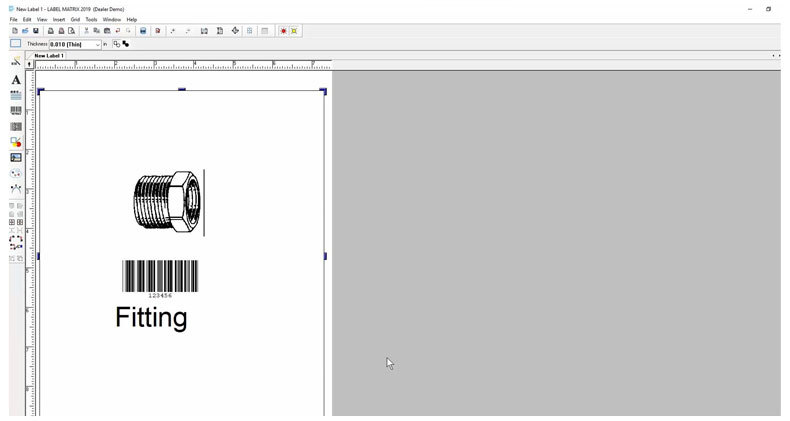The width and height of the screenshot is (790, 421).
Task: Select the barcode 123456 on the label
Action: pyautogui.click(x=160, y=278)
